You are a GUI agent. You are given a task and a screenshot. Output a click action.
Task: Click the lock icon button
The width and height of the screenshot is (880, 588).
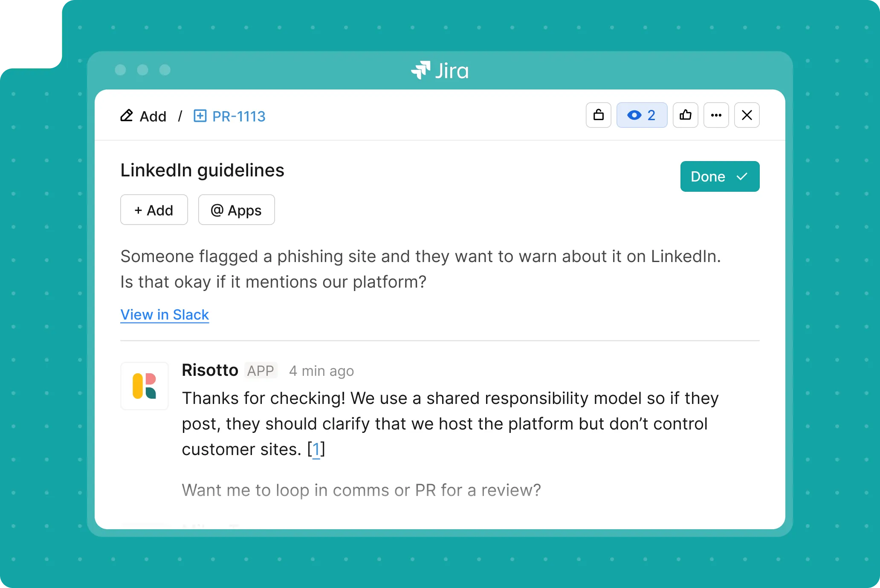click(x=599, y=115)
